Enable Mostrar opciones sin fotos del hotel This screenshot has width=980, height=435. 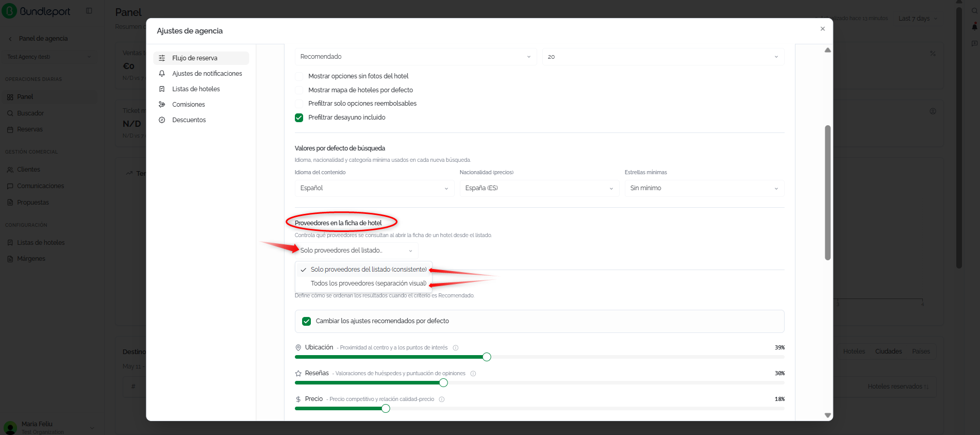(299, 76)
